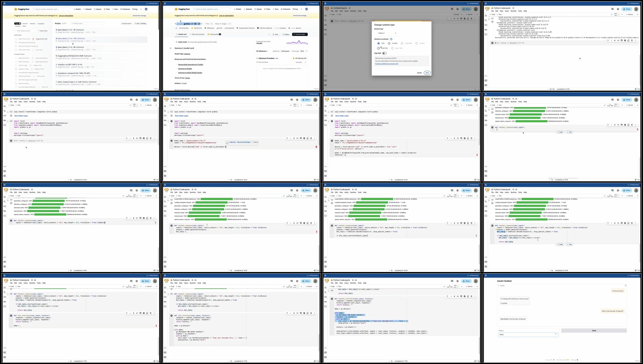Screen dimensions: 643x364
Task: Click Save in Change runtime type dialog
Action: 427,73
